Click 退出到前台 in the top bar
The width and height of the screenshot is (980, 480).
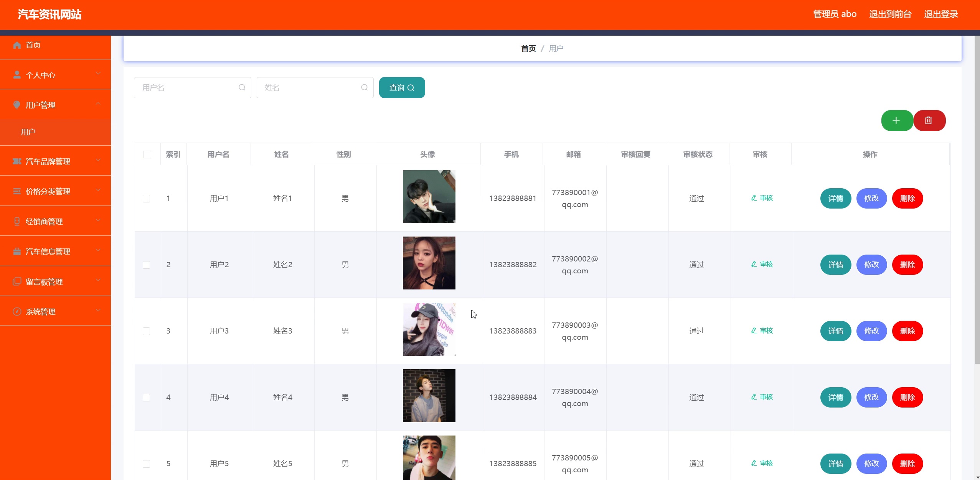[x=890, y=14]
